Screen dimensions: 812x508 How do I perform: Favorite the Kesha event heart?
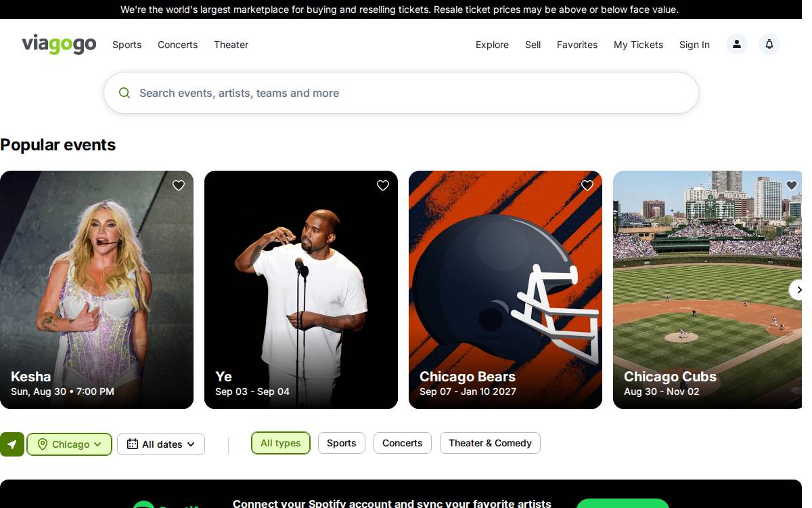179,186
